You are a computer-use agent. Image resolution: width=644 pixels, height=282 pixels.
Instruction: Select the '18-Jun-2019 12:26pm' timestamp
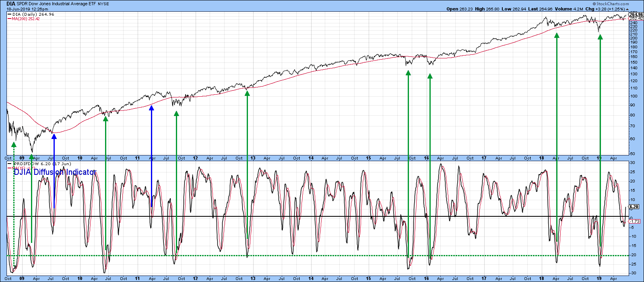click(x=27, y=9)
